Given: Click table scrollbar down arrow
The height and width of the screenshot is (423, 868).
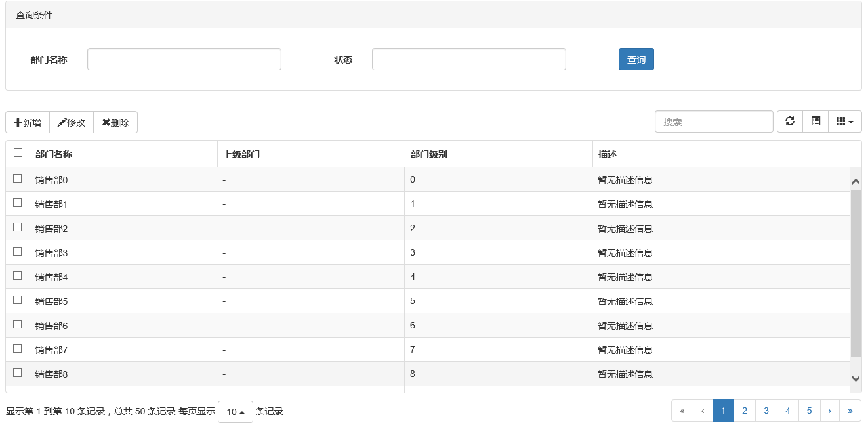Looking at the screenshot, I should tap(856, 378).
